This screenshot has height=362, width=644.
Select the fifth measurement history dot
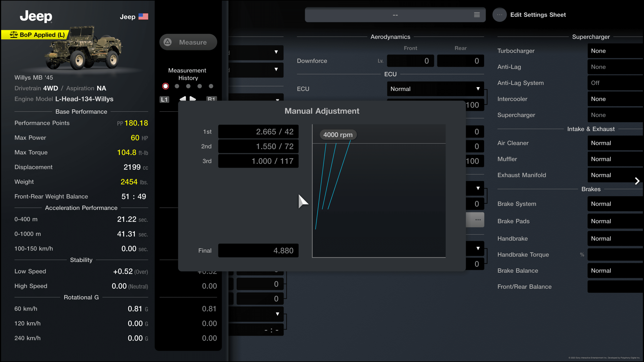[x=211, y=86]
